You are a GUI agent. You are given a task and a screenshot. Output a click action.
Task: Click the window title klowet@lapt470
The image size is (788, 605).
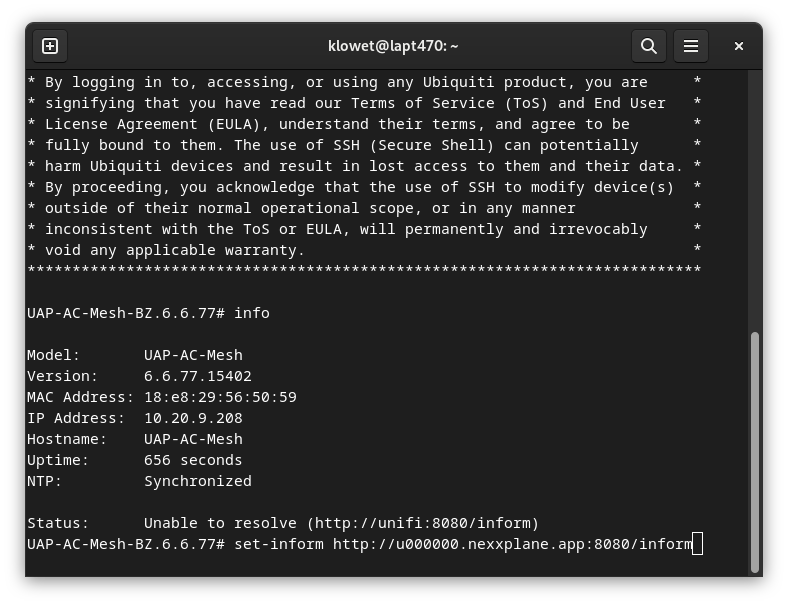pos(393,46)
